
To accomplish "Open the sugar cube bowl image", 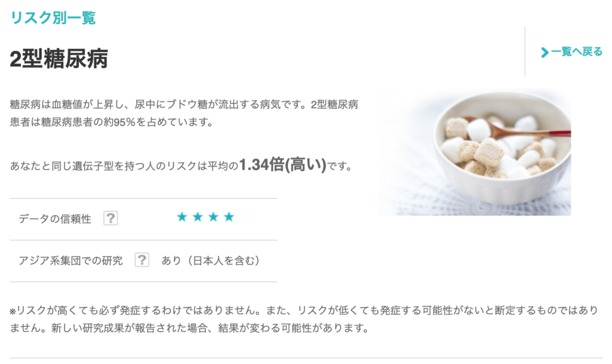I will tap(475, 152).
